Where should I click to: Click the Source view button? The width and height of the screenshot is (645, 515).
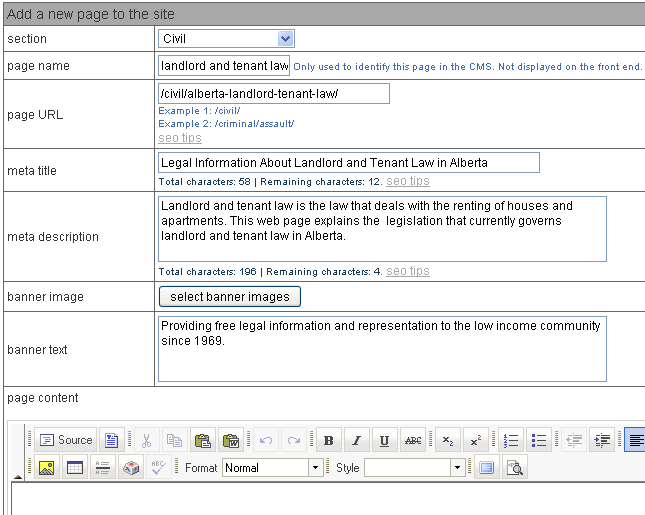click(x=66, y=440)
